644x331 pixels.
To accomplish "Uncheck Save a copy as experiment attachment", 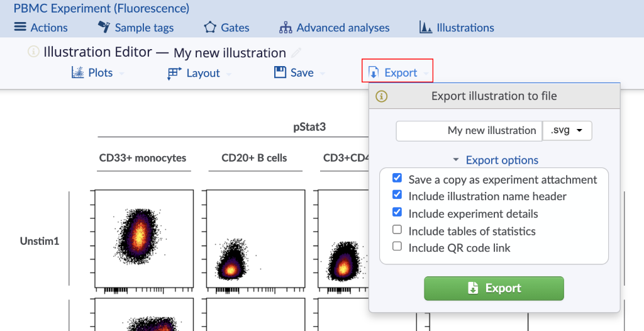I will (397, 178).
